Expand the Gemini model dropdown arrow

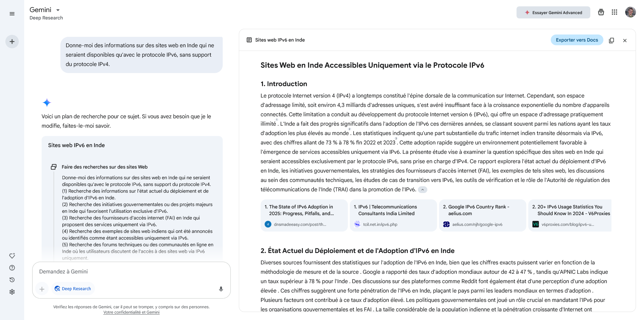pos(58,10)
